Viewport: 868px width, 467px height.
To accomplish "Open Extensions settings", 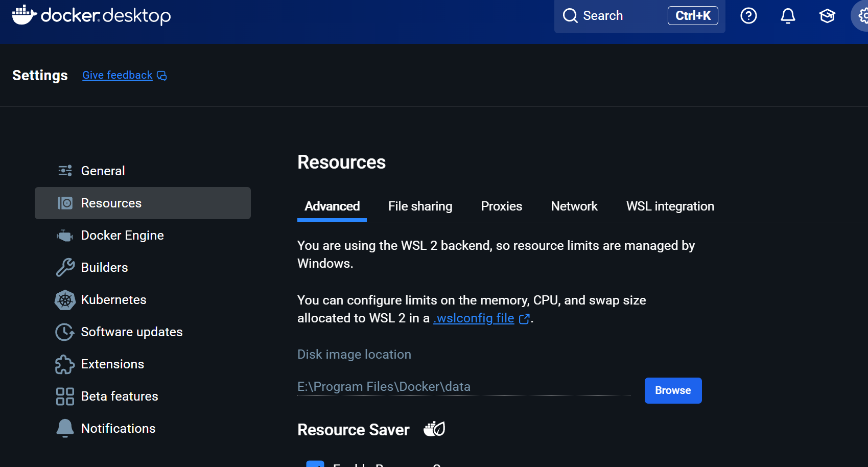I will [143, 364].
